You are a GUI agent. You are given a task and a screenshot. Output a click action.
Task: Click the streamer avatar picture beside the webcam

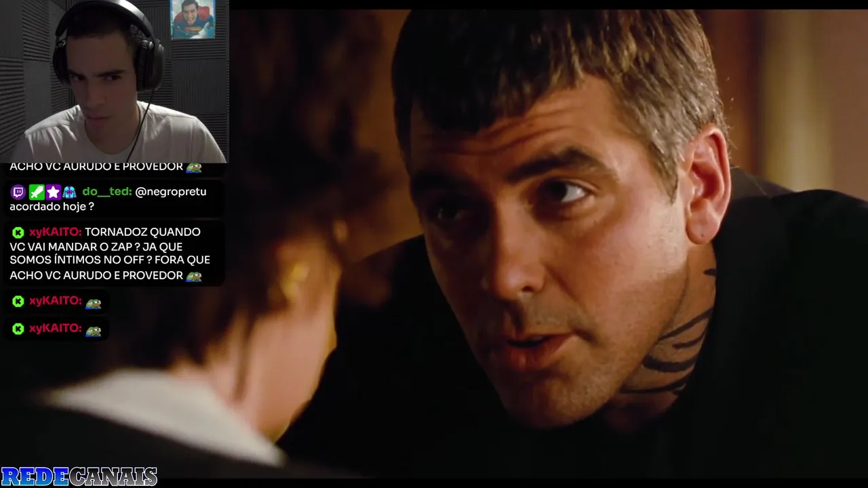[193, 19]
